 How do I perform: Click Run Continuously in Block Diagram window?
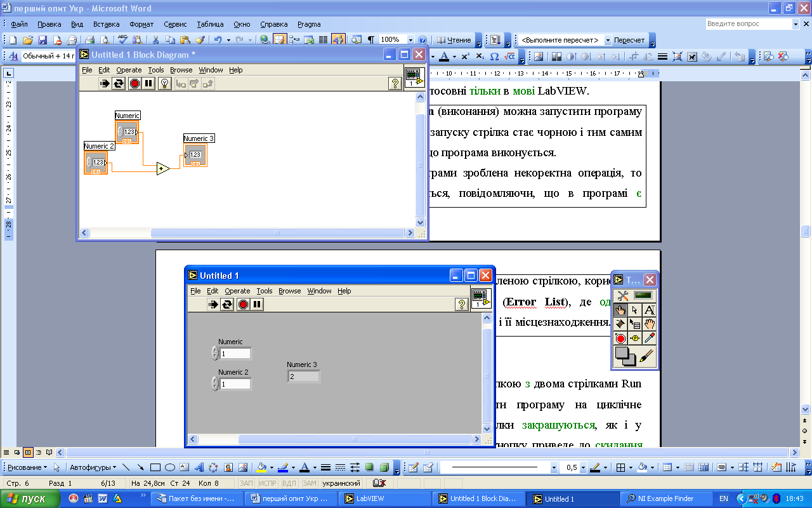pyautogui.click(x=119, y=83)
